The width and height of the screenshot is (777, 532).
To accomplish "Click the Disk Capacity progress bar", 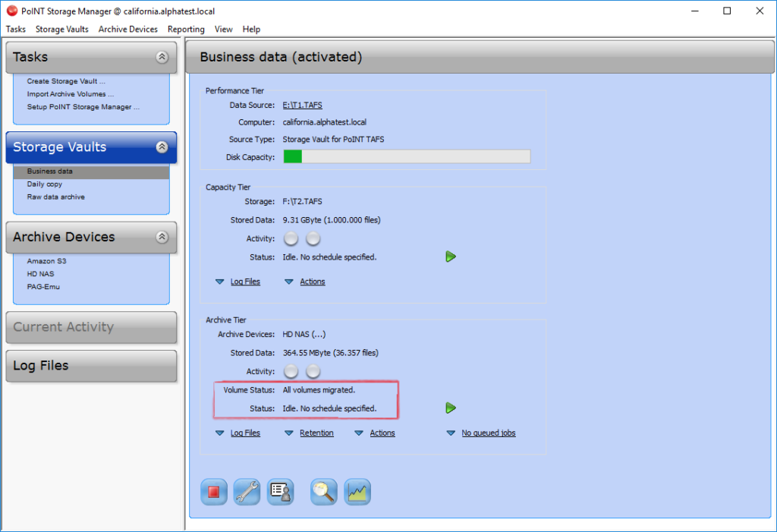I will [407, 156].
